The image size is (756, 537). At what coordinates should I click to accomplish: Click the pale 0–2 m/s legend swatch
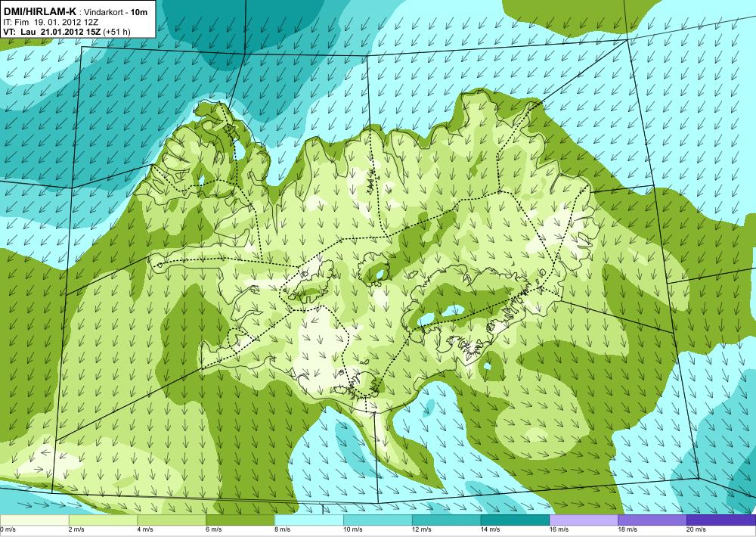tap(34, 520)
